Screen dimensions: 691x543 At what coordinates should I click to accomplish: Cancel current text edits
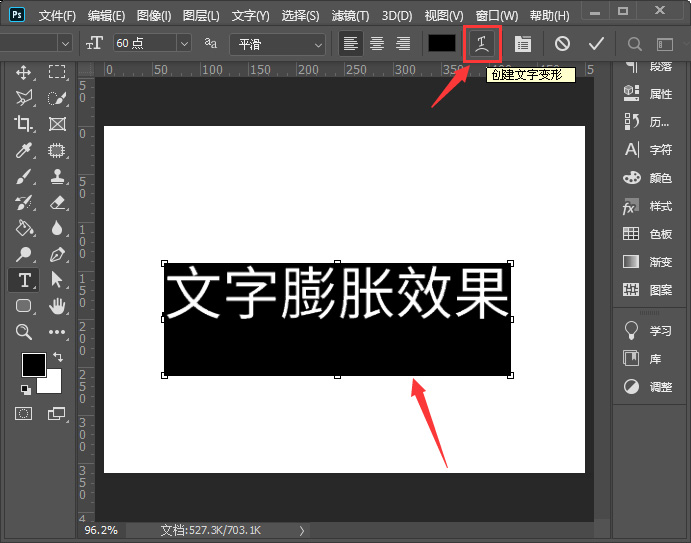pyautogui.click(x=562, y=44)
